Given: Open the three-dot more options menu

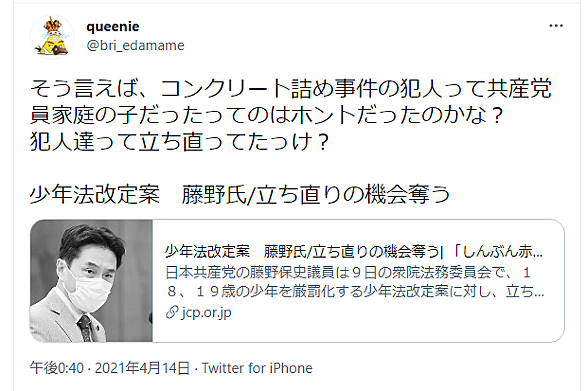Looking at the screenshot, I should (x=556, y=26).
